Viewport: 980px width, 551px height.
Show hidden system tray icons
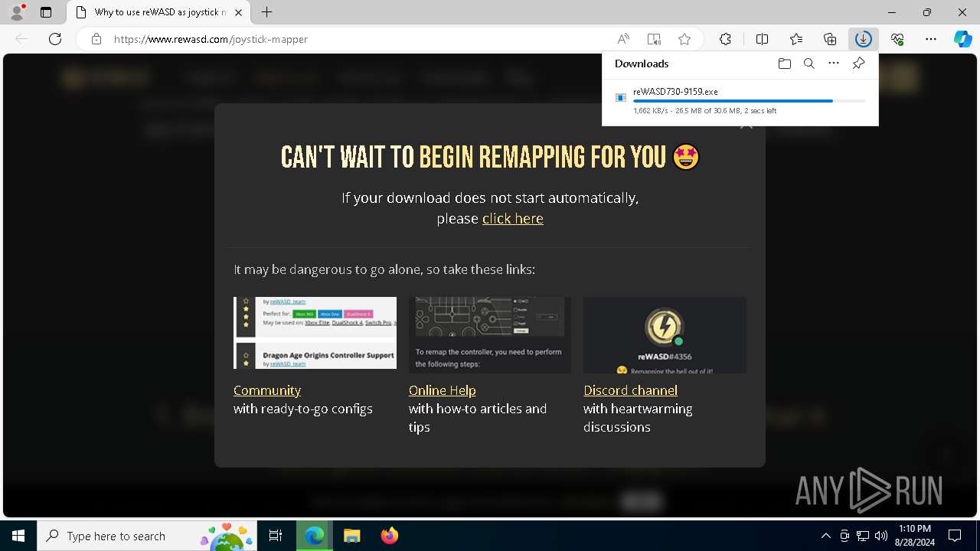[x=825, y=536]
